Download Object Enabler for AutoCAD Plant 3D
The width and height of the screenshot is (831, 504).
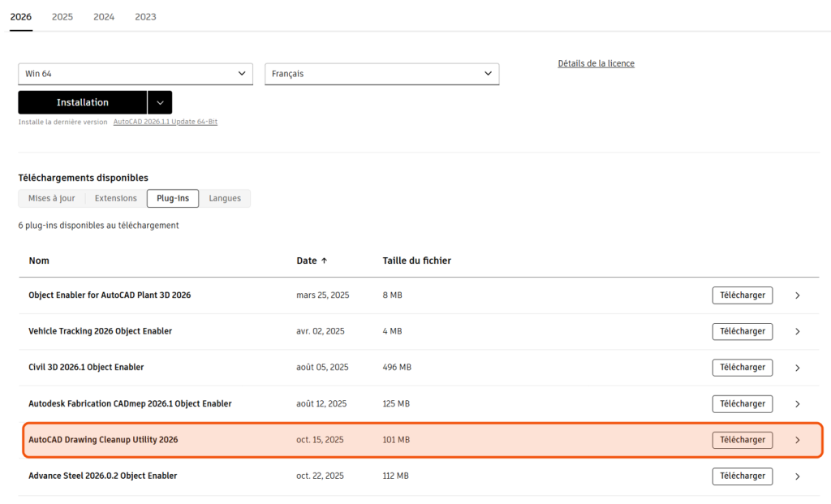(x=742, y=295)
